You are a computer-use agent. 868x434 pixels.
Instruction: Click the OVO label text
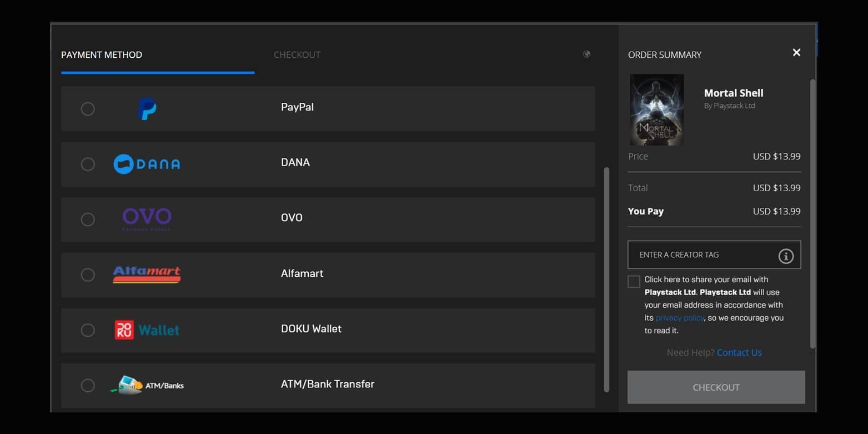coord(292,217)
